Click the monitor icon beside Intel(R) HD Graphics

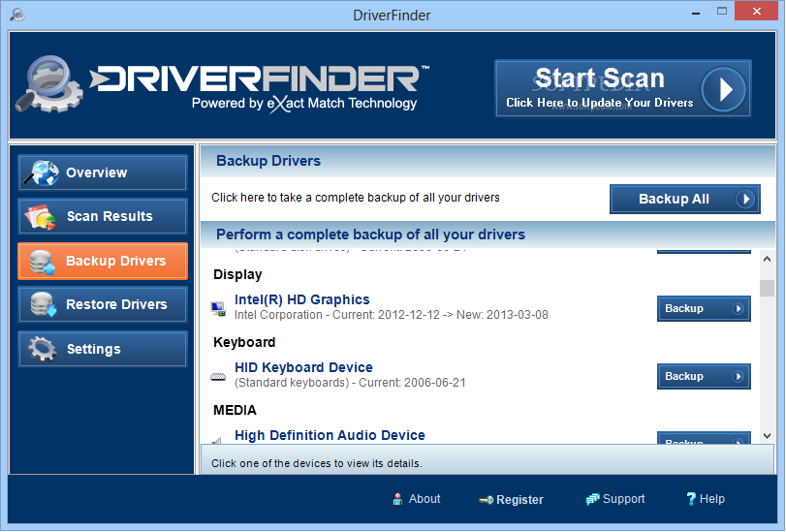[218, 309]
